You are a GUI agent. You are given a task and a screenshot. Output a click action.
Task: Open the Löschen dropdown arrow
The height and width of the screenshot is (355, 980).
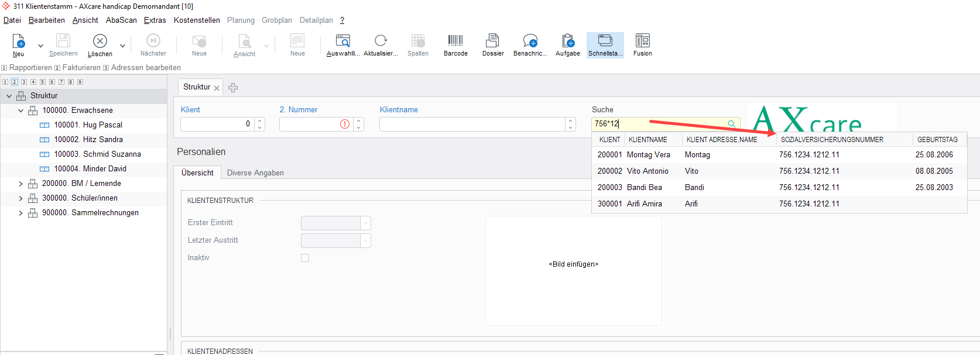[x=122, y=46]
